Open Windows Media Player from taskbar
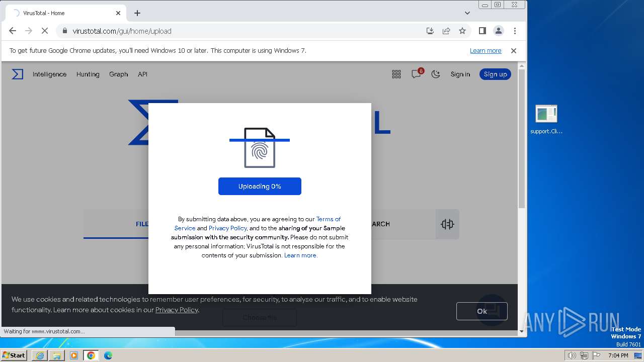The height and width of the screenshot is (362, 644). coord(74,355)
